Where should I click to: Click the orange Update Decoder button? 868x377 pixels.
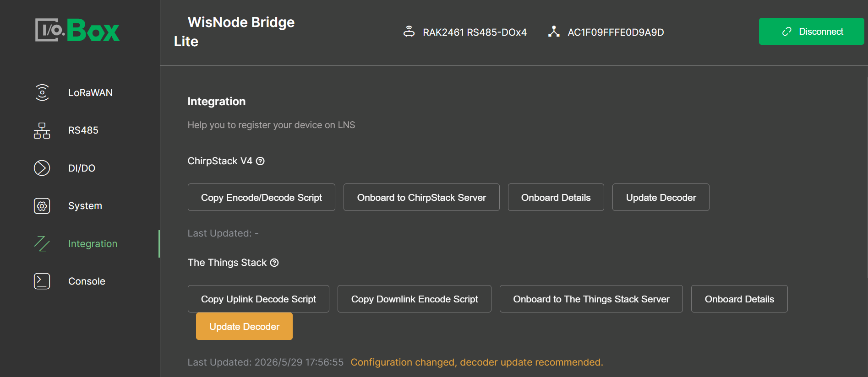click(x=244, y=326)
